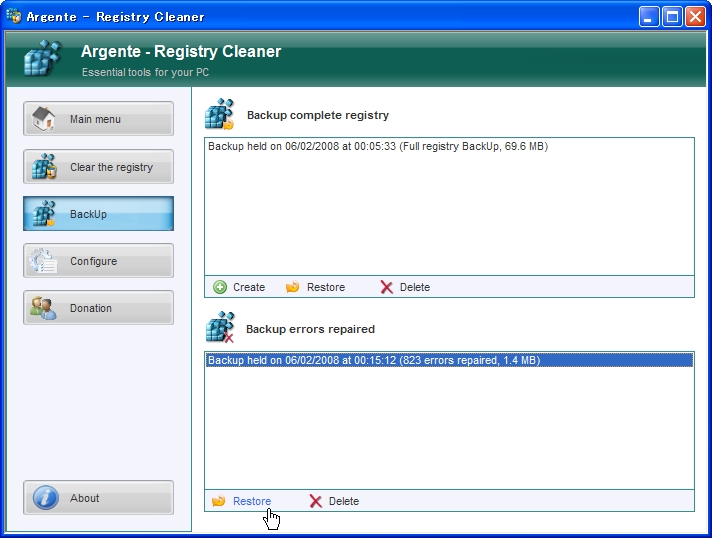Click the Restore arrow icon under complete registry list
Viewport: 712px width, 538px height.
(x=292, y=287)
